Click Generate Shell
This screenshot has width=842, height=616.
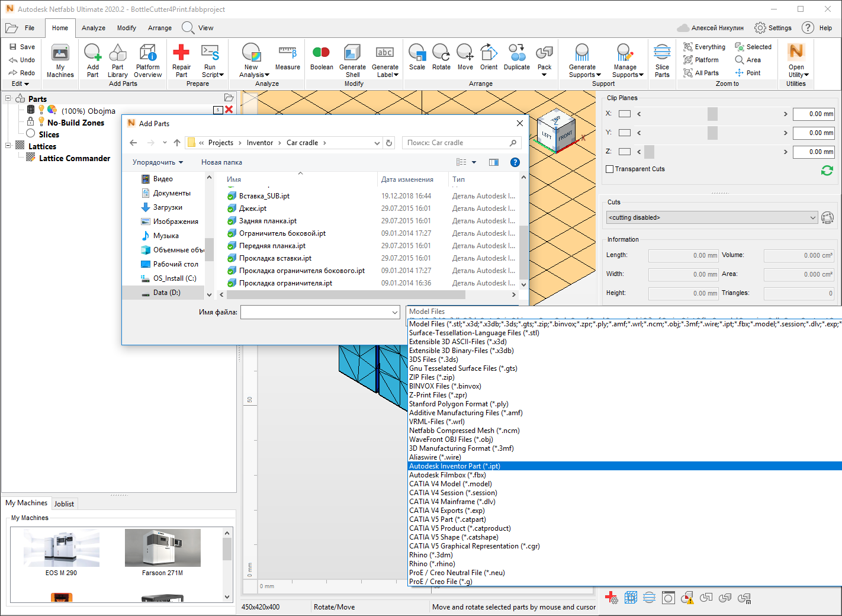pyautogui.click(x=352, y=60)
